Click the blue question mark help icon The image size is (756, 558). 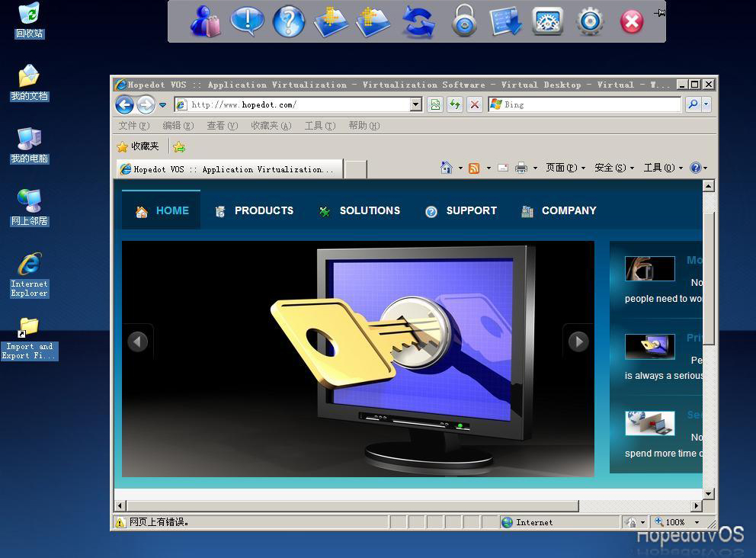[x=289, y=21]
